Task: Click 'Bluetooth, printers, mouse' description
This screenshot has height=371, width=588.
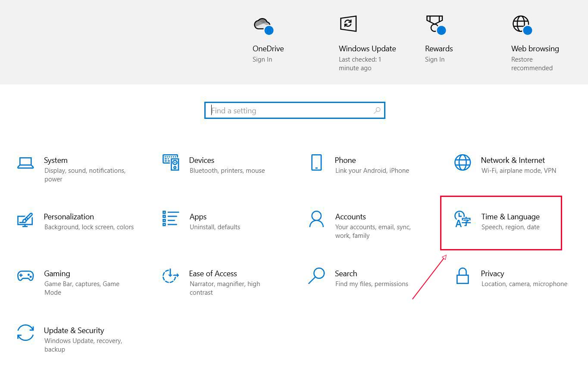Action: (x=227, y=171)
